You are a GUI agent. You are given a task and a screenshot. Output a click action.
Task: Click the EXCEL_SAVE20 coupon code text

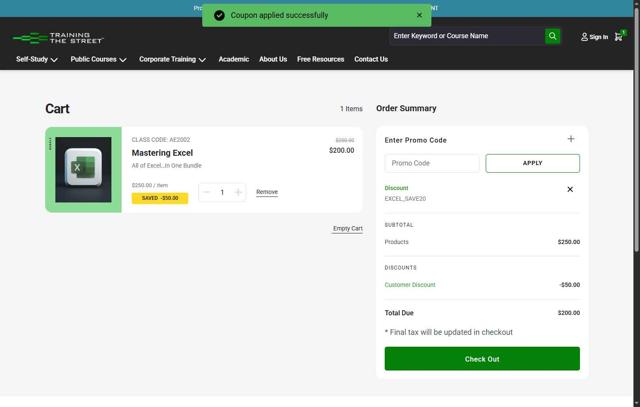tap(405, 199)
